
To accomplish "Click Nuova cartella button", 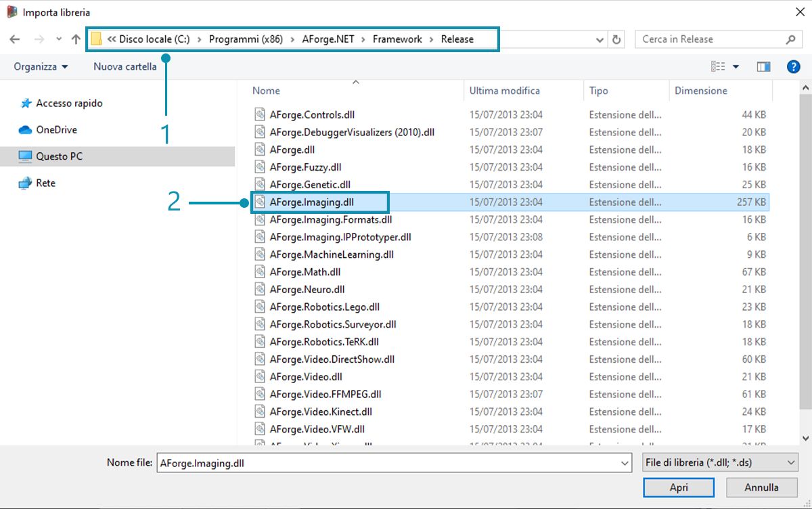I will [x=125, y=66].
